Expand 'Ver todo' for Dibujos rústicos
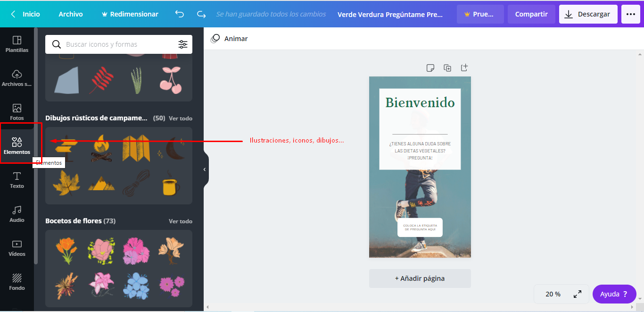This screenshot has height=312, width=644. (181, 118)
